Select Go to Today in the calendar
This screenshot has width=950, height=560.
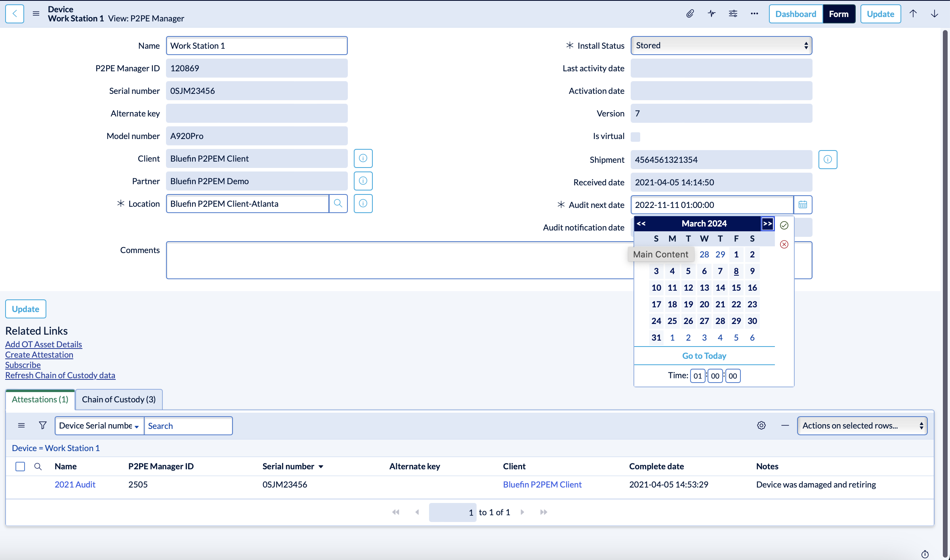click(x=704, y=355)
